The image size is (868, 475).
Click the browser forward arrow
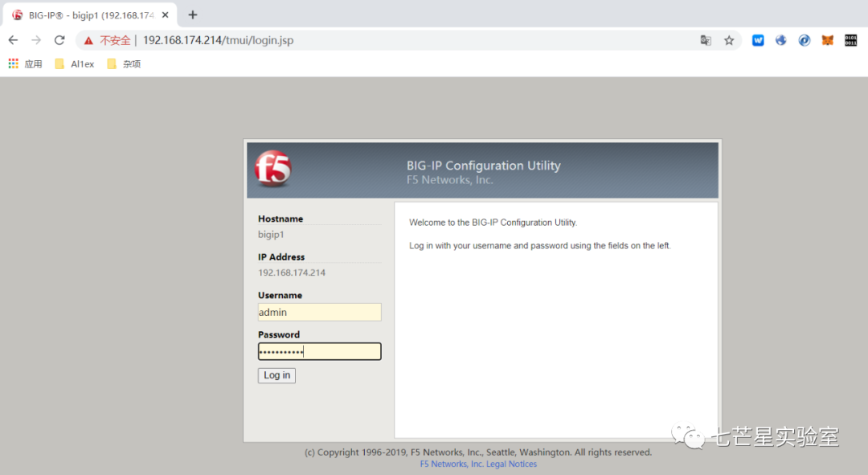click(x=36, y=40)
